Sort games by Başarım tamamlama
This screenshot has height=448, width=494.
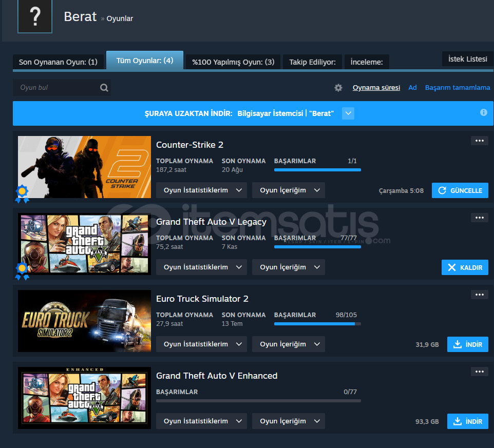coord(457,88)
